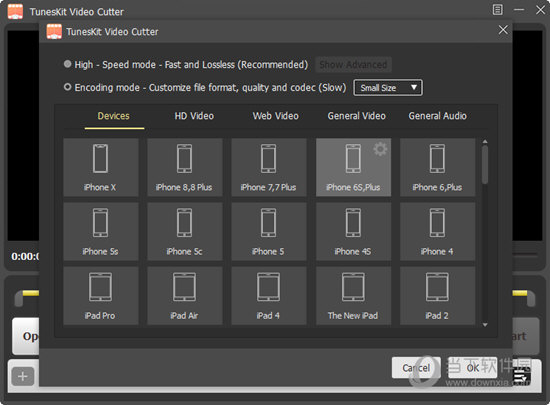Click scrollbar up arrow in device list
The image size is (550, 405).
485,142
